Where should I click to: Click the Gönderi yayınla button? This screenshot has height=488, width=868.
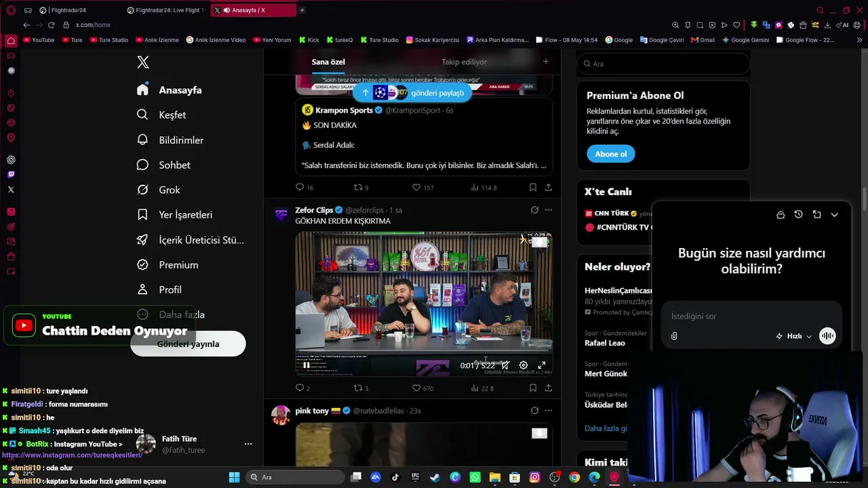tap(188, 344)
